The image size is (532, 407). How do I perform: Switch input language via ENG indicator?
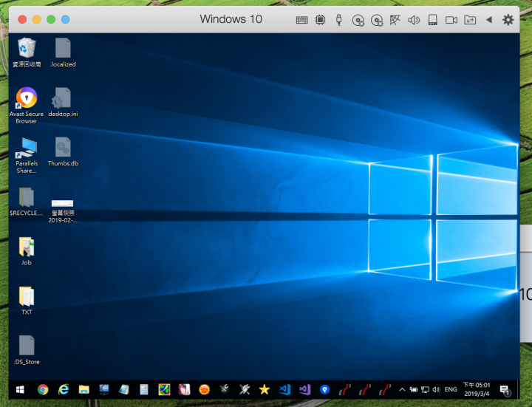[451, 390]
